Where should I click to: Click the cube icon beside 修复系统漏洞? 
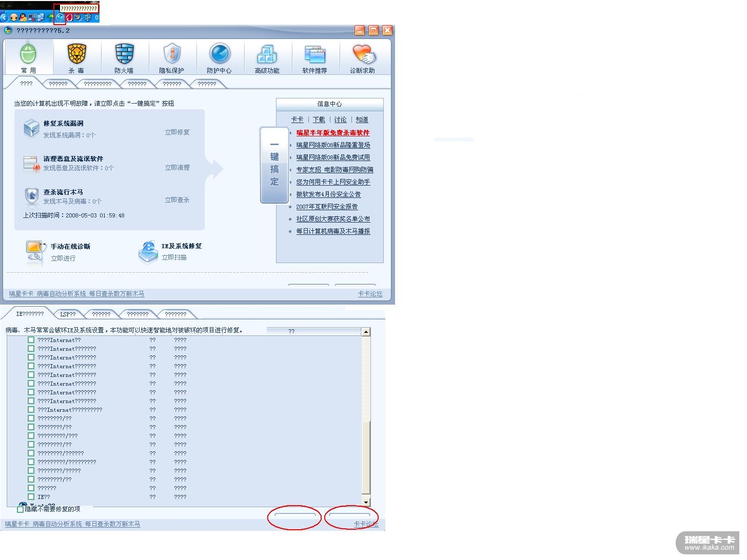(31, 128)
